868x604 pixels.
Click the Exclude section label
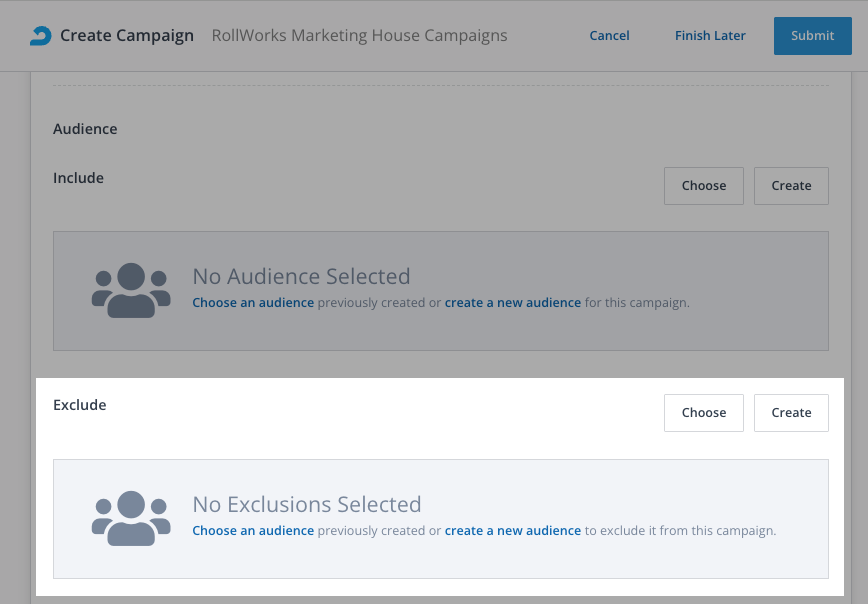(x=80, y=405)
